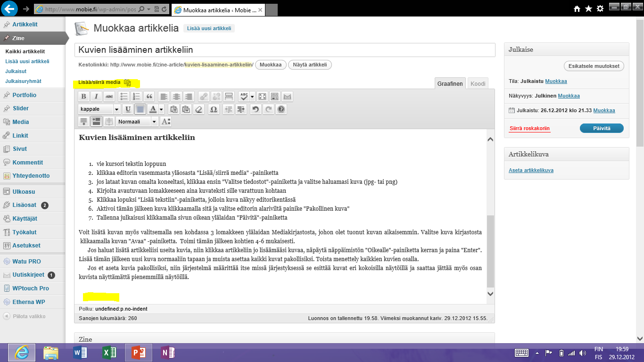Insert special character with Omega icon
The width and height of the screenshot is (644, 362).
[x=214, y=109]
